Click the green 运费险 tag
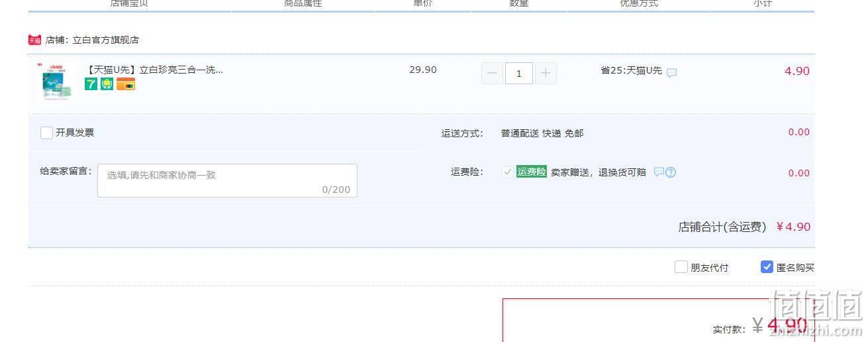The image size is (868, 342). tap(532, 172)
